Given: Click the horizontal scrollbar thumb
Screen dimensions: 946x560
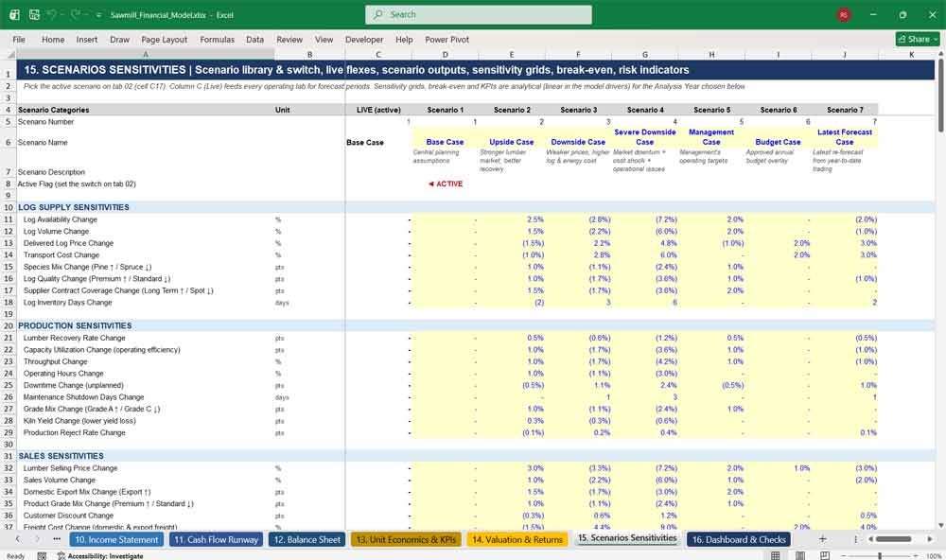Looking at the screenshot, I should click(x=894, y=539).
